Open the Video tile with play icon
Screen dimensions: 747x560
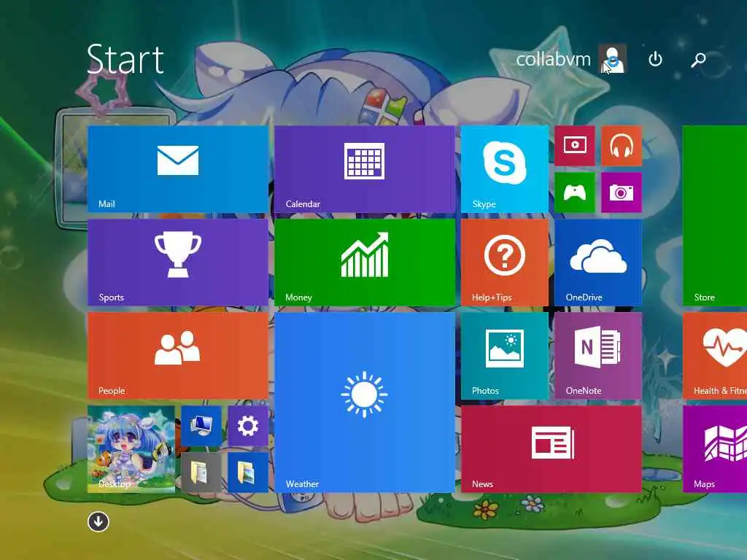(575, 146)
